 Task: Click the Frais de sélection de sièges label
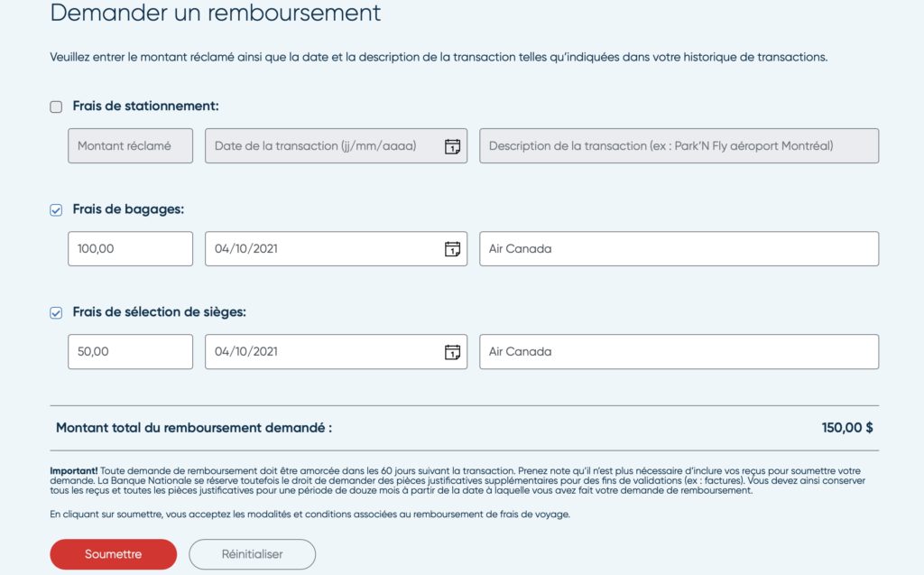click(160, 312)
